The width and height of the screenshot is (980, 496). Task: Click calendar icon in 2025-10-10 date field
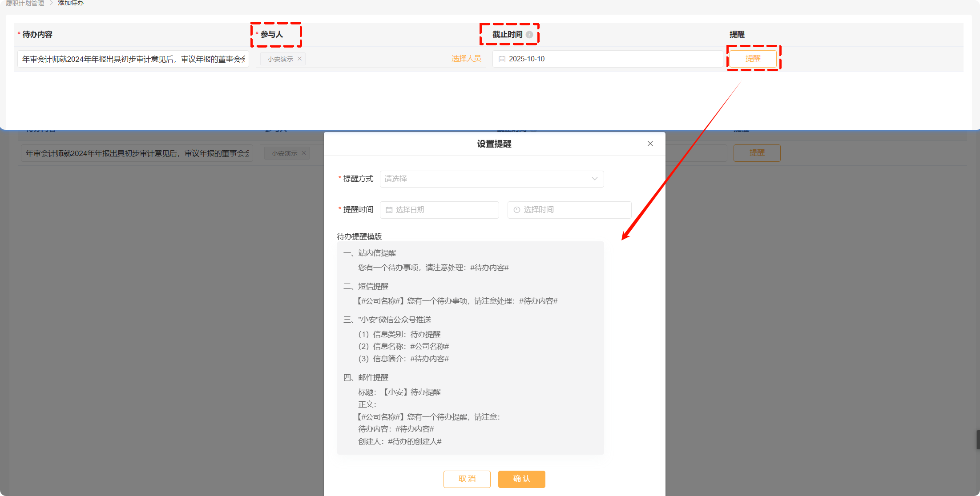[x=502, y=59]
